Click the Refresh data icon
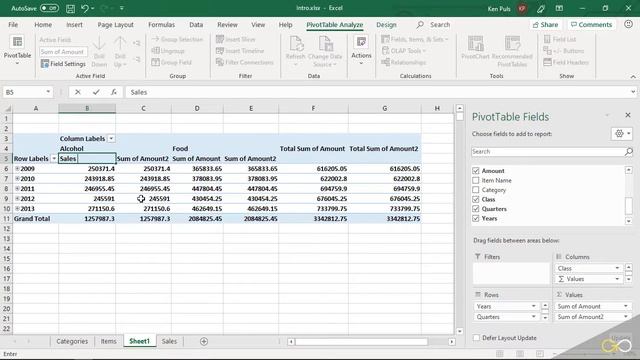 [x=296, y=51]
